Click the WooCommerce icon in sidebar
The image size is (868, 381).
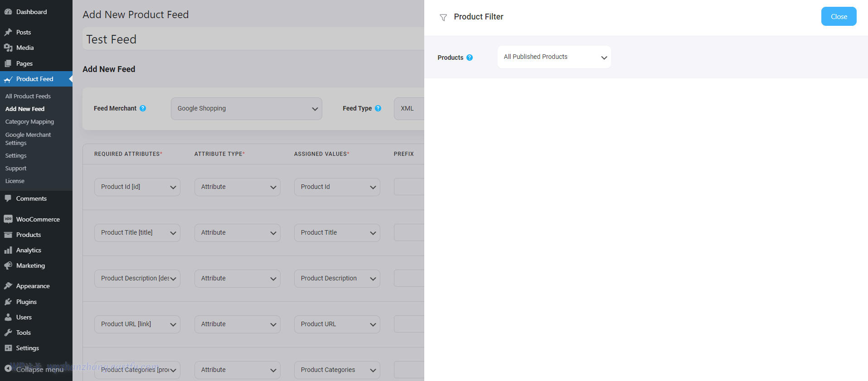pyautogui.click(x=8, y=219)
